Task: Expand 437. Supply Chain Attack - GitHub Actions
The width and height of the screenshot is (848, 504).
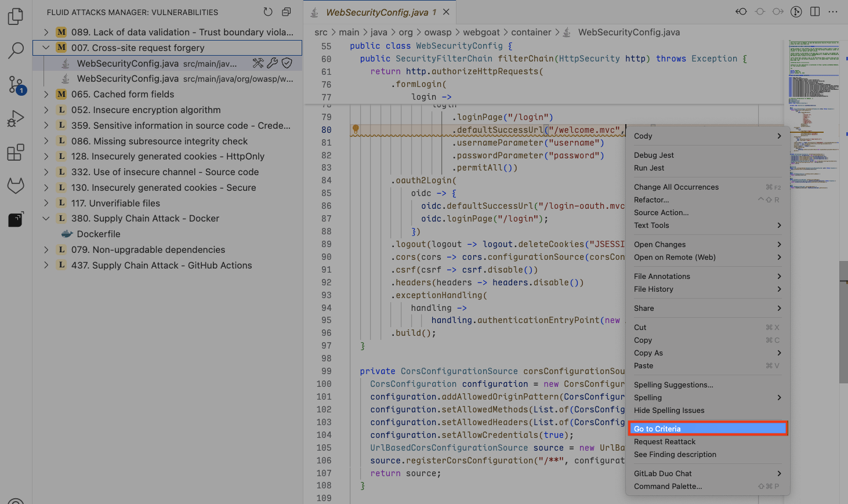Action: (46, 265)
